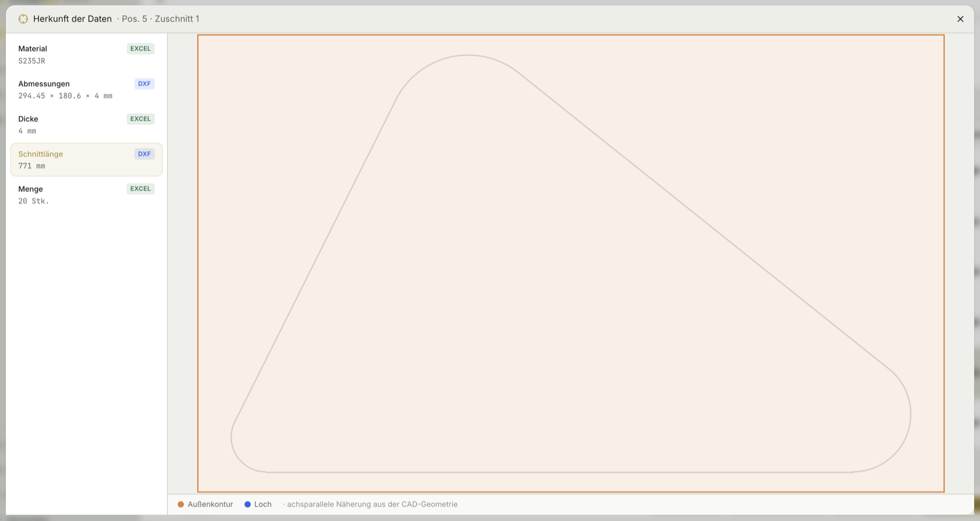Click the DXF badge next to Schnittlänge
Screen dimensions: 980x521
click(144, 154)
